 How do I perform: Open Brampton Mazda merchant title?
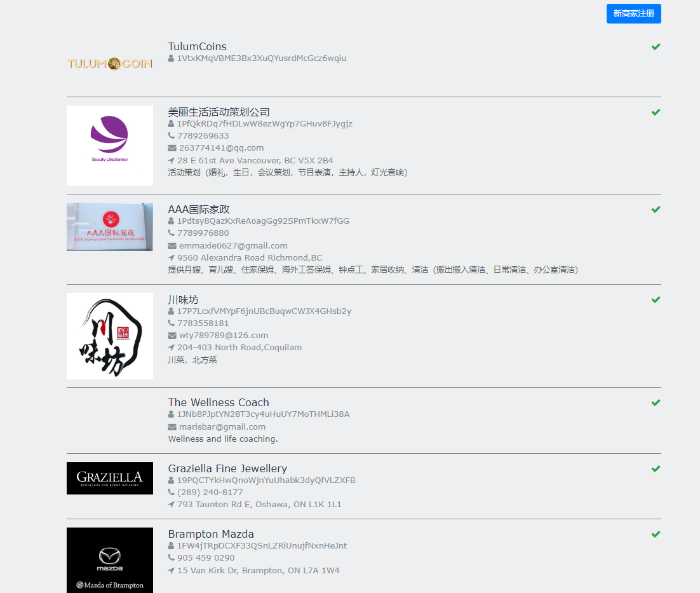211,534
